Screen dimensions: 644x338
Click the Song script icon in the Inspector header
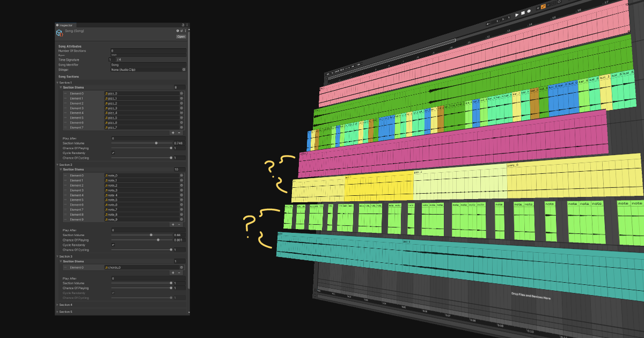click(x=59, y=33)
